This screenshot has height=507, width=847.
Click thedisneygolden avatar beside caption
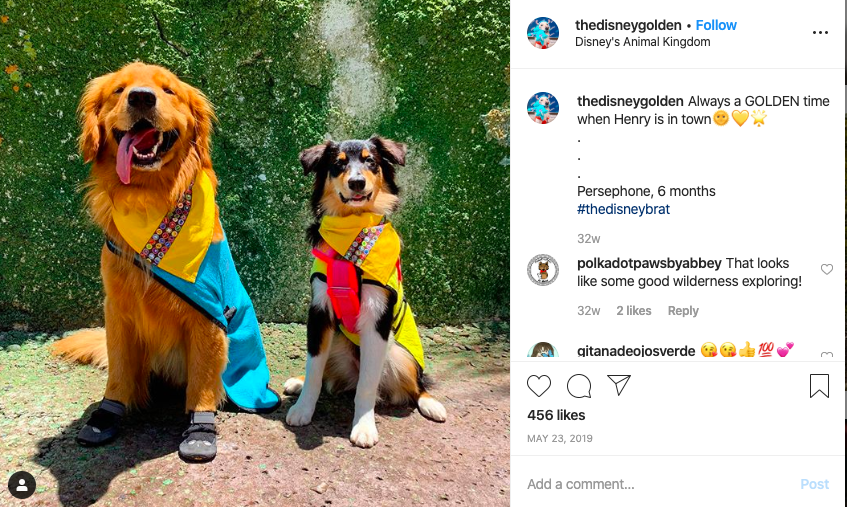tap(543, 108)
